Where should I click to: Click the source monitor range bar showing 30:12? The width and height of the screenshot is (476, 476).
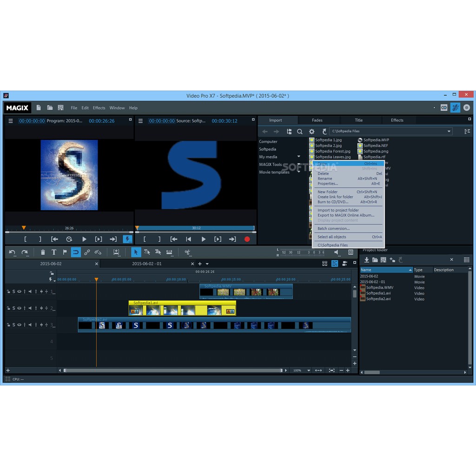click(x=196, y=228)
